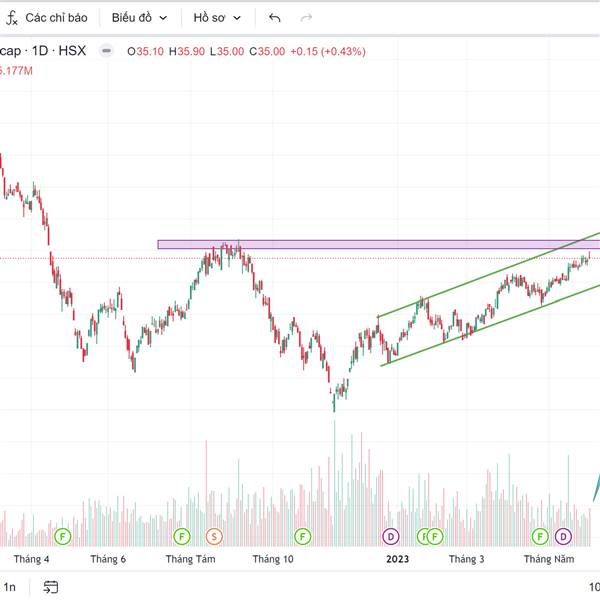Click the redo arrow in toolbar
This screenshot has height=600, width=600.
307,18
